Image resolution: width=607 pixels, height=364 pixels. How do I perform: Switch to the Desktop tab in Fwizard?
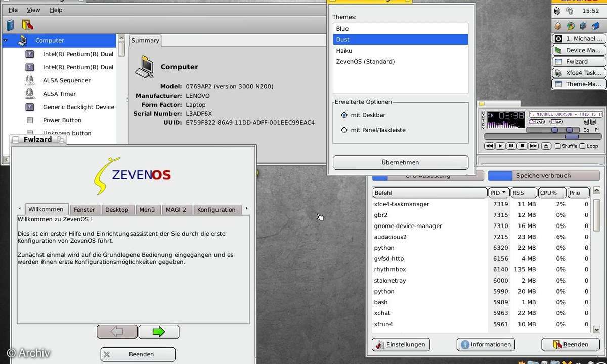click(x=117, y=209)
